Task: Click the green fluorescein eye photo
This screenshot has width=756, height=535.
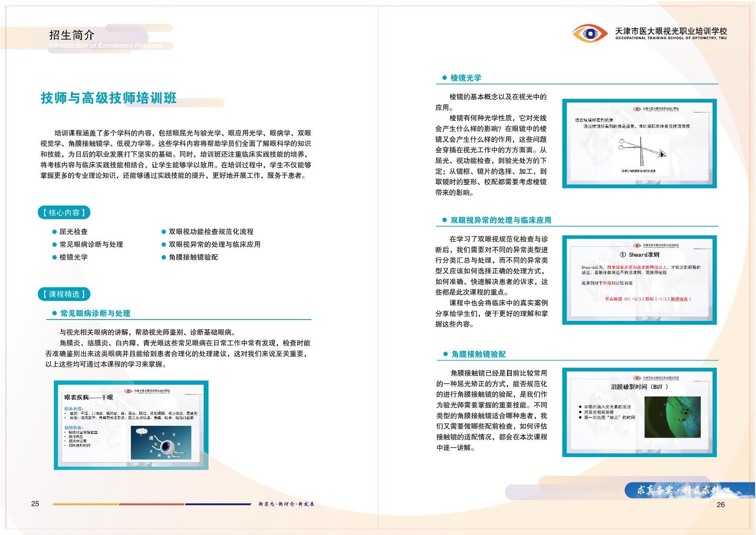Action: click(672, 417)
